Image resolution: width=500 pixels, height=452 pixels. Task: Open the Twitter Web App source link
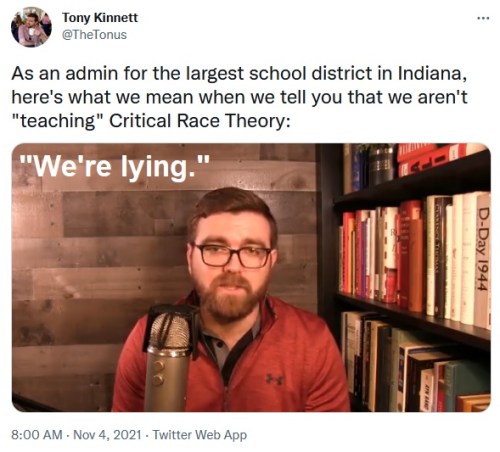200,435
